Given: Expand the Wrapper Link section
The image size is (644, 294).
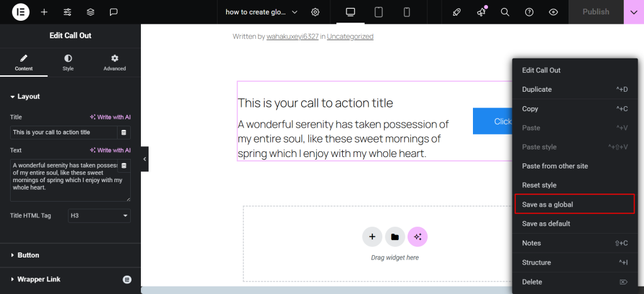Looking at the screenshot, I should click(x=38, y=279).
